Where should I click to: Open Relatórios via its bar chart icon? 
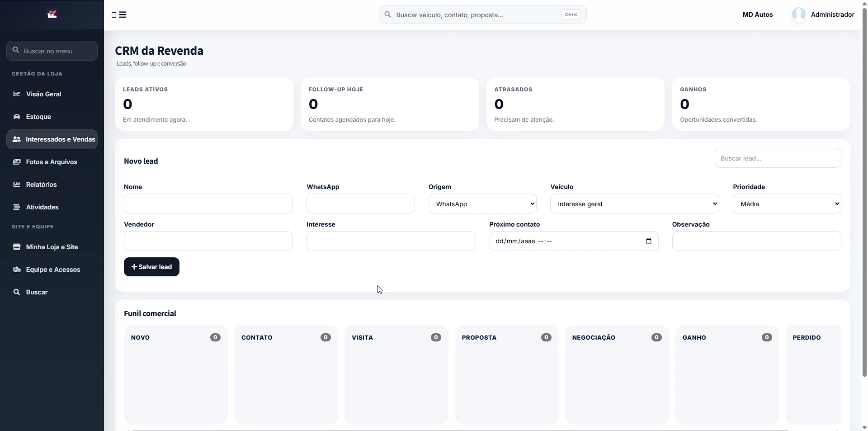point(17,185)
